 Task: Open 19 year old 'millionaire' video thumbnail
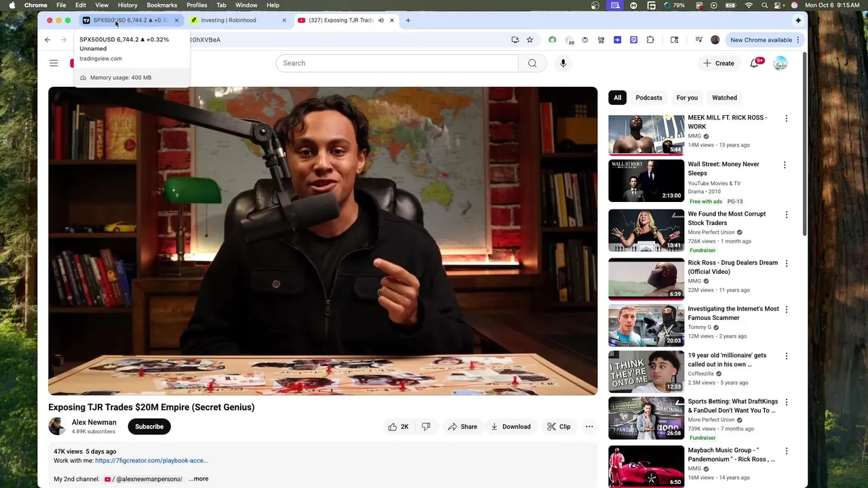[x=646, y=371]
